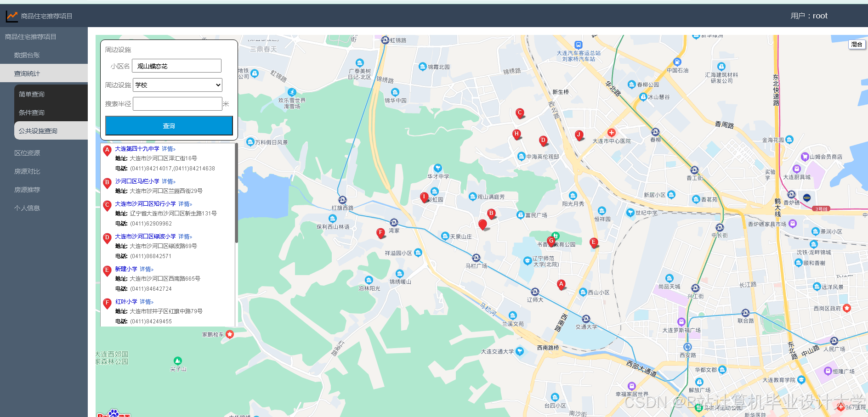Open 数据台账 menu item
868x417 pixels.
pyautogui.click(x=27, y=55)
